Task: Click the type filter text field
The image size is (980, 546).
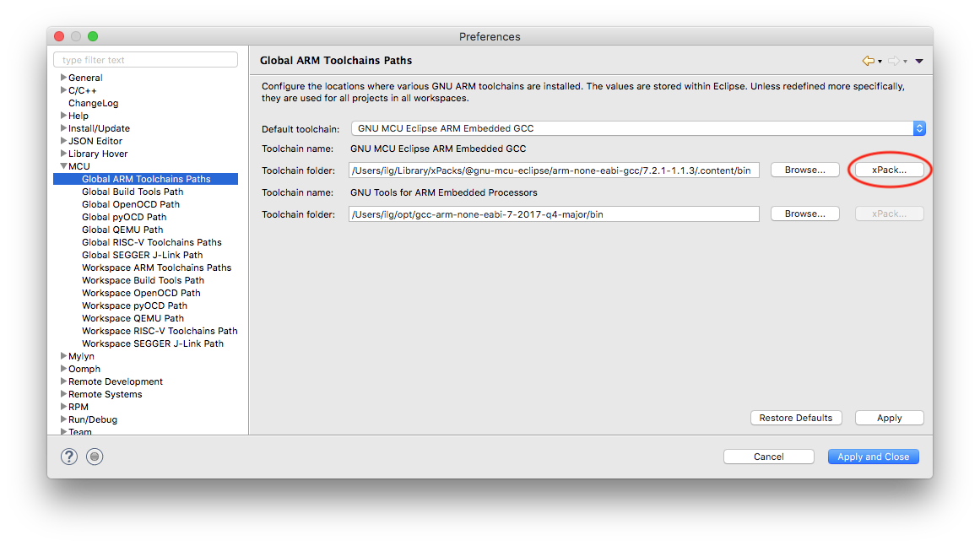Action: point(146,60)
